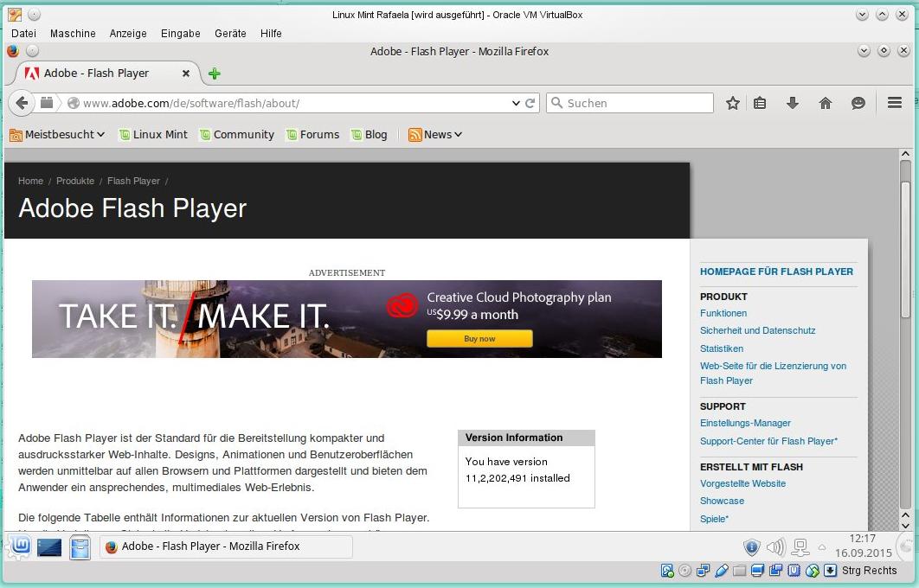Open VirtualBox Hilfe menu
Image resolution: width=919 pixels, height=588 pixels.
pyautogui.click(x=271, y=34)
